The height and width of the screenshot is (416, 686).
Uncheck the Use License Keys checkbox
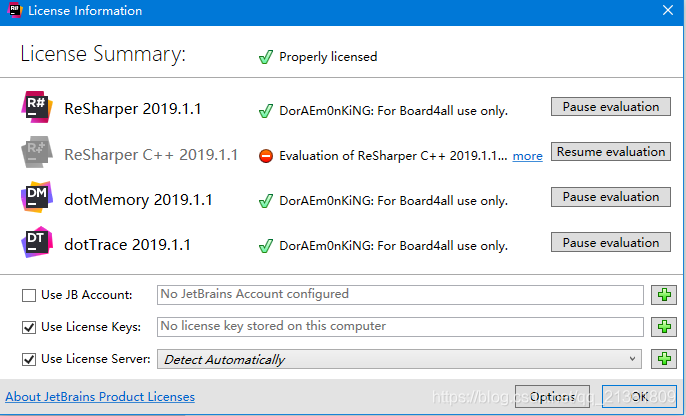point(29,327)
